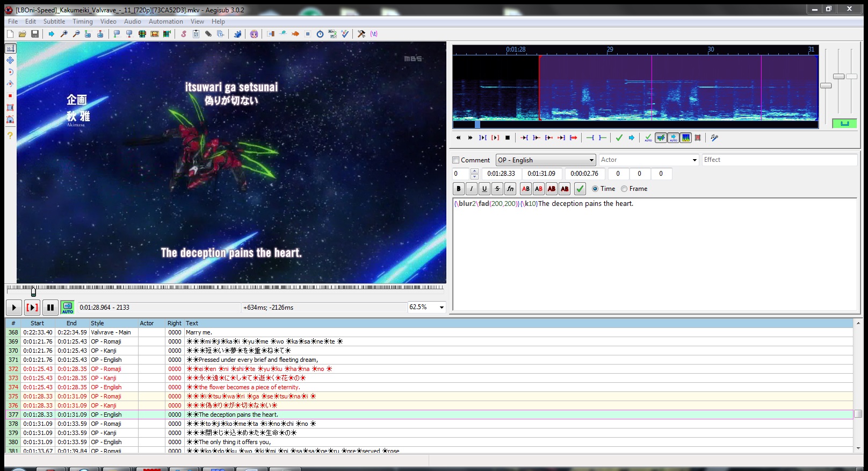868x471 pixels.
Task: Toggle video auto-scroll AUTO button
Action: (67, 308)
